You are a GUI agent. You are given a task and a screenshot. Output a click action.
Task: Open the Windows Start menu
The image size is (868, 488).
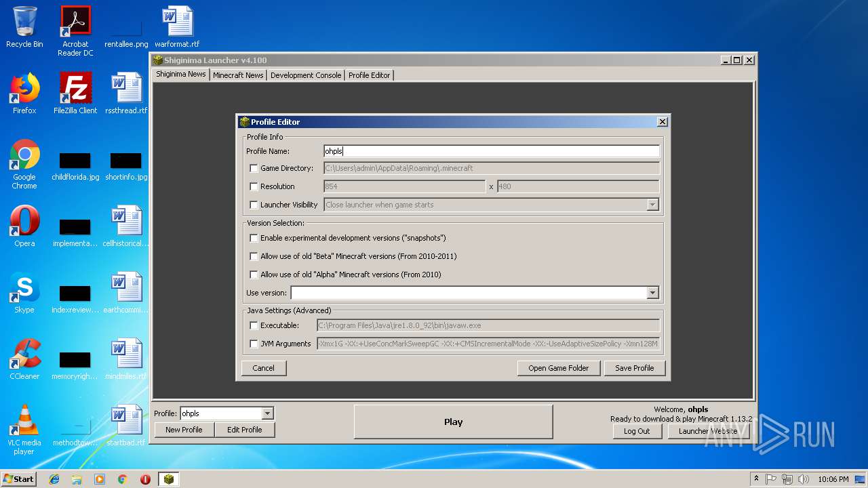pyautogui.click(x=19, y=479)
